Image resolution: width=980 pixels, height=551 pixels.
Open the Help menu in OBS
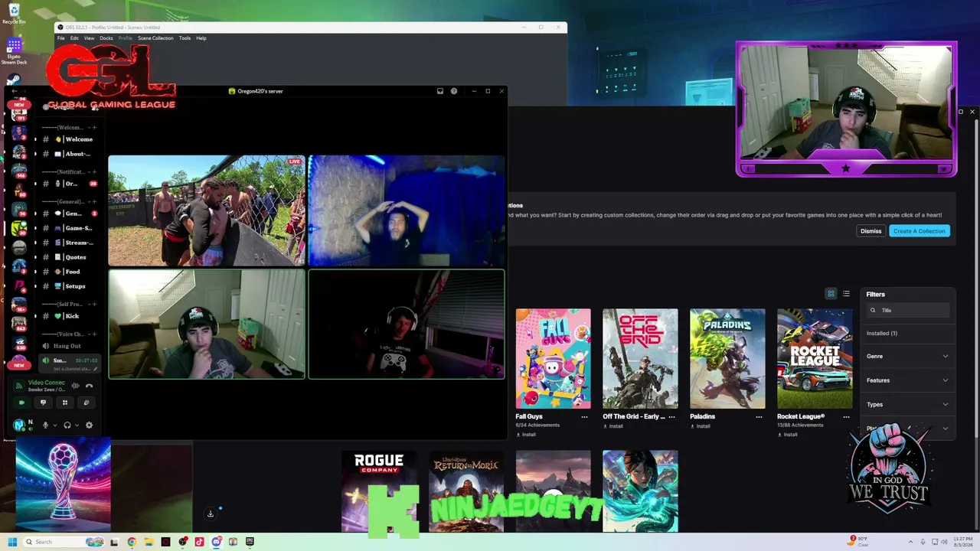201,38
